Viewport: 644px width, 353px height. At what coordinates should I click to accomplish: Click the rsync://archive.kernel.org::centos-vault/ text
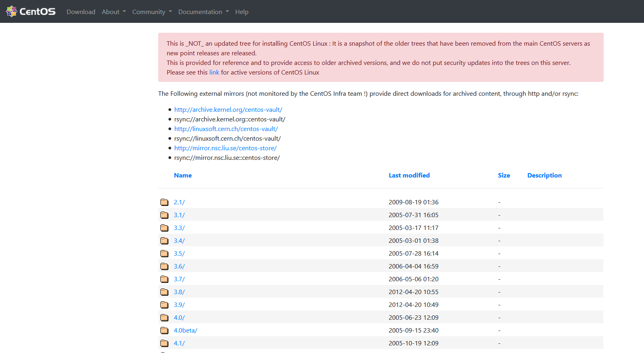click(x=230, y=119)
